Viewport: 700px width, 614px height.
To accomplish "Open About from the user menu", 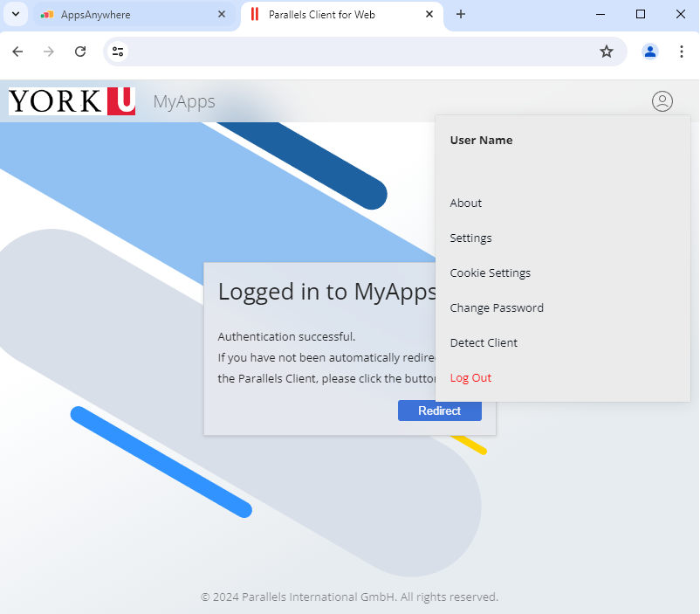I will (x=465, y=203).
